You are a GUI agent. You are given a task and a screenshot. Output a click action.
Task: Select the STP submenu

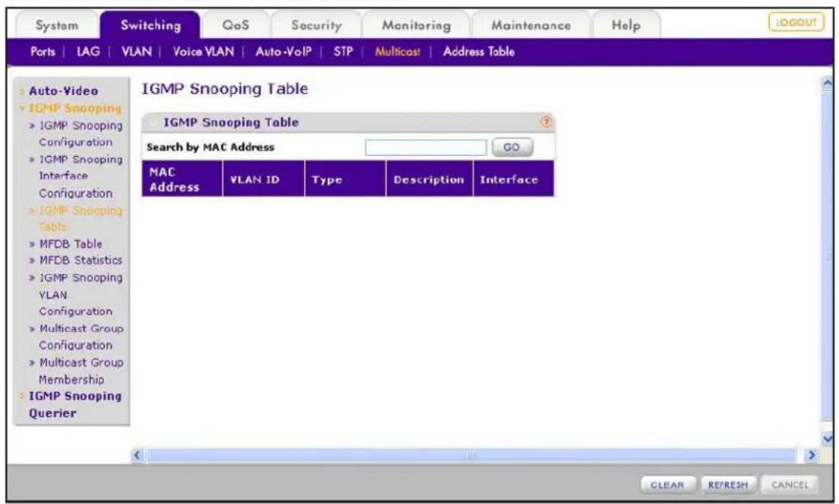(343, 52)
